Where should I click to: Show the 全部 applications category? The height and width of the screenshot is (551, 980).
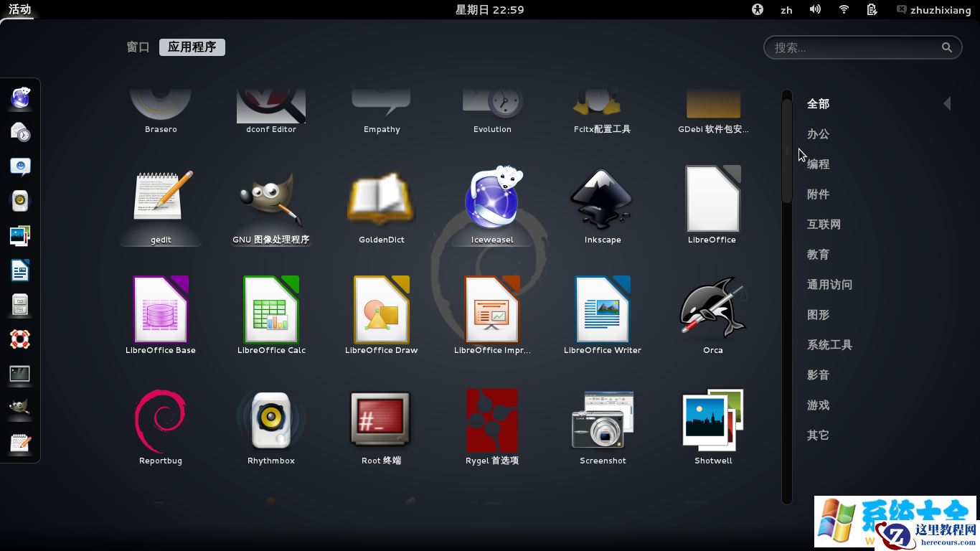pyautogui.click(x=819, y=104)
